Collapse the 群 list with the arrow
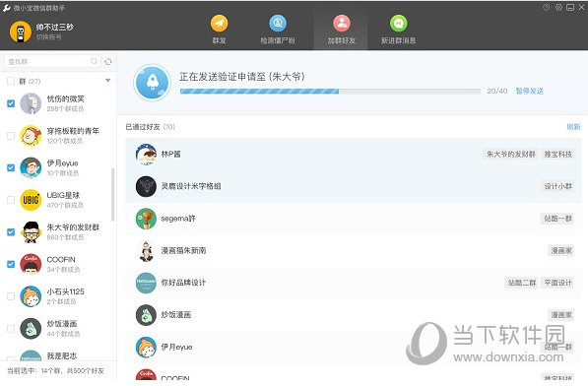588x386 pixels. (108, 81)
